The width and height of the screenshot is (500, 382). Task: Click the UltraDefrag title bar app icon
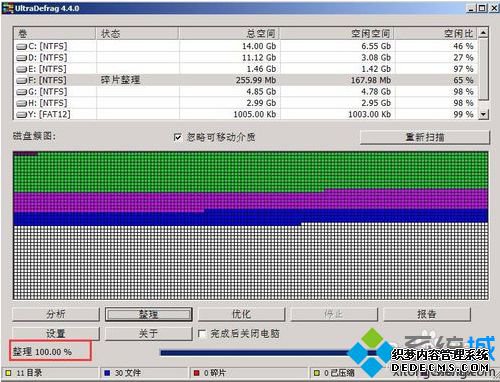pos(8,8)
